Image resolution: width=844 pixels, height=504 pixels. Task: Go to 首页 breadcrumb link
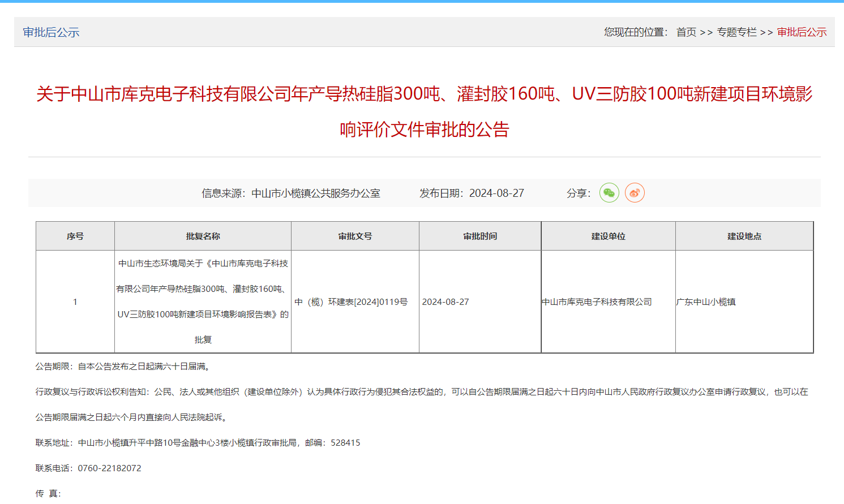click(686, 32)
